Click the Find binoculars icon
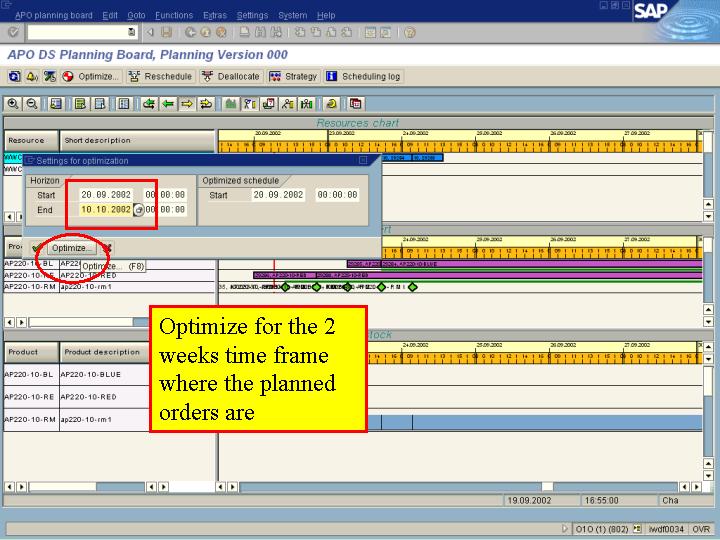This screenshot has width=720, height=540. tap(260, 32)
